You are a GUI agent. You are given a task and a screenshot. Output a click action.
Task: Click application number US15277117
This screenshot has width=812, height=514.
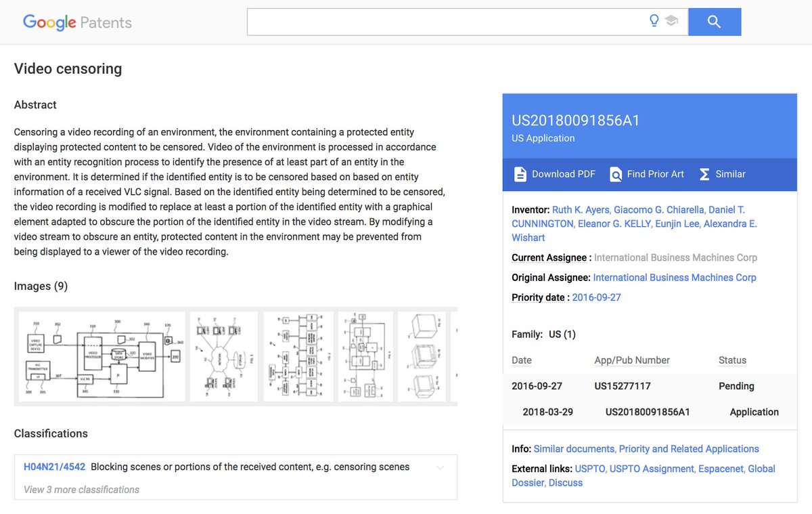point(623,386)
